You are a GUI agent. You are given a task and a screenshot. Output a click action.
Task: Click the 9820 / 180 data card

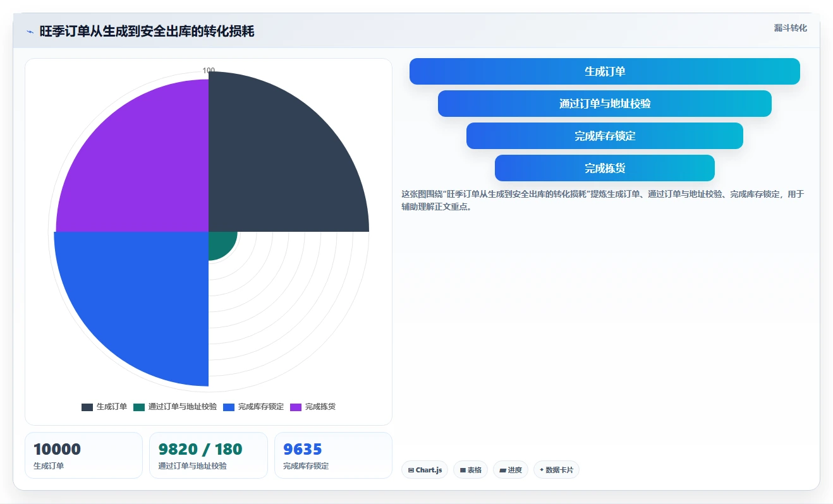pyautogui.click(x=209, y=455)
